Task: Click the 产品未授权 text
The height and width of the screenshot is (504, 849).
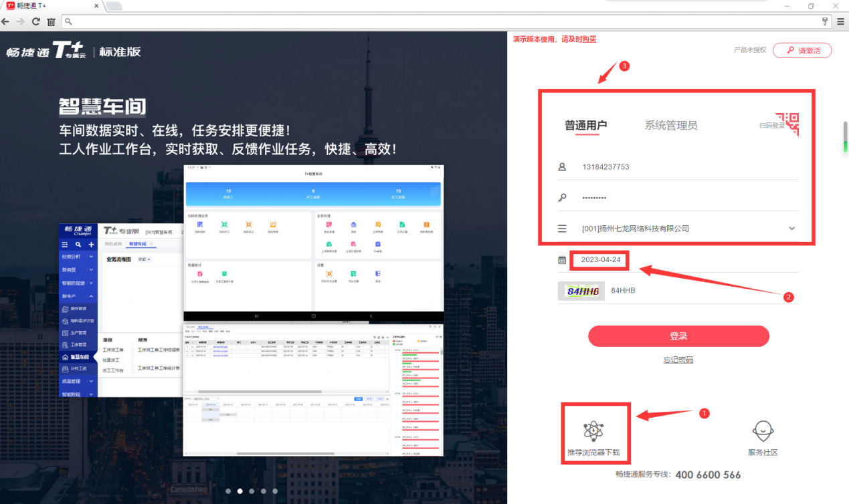Action: click(x=750, y=50)
